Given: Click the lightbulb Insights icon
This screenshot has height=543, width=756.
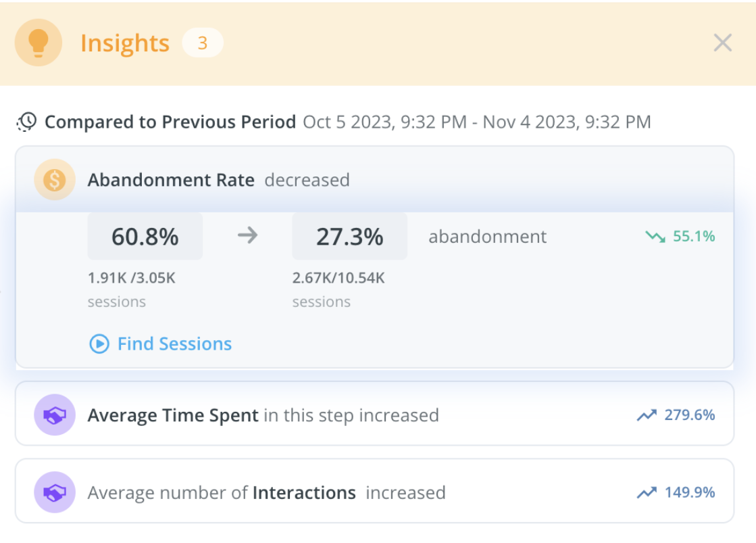Looking at the screenshot, I should (x=38, y=42).
